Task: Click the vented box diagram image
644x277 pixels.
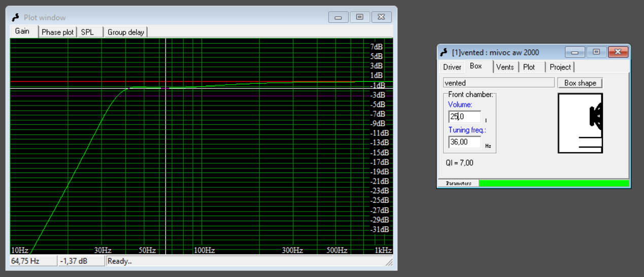Action: click(580, 123)
